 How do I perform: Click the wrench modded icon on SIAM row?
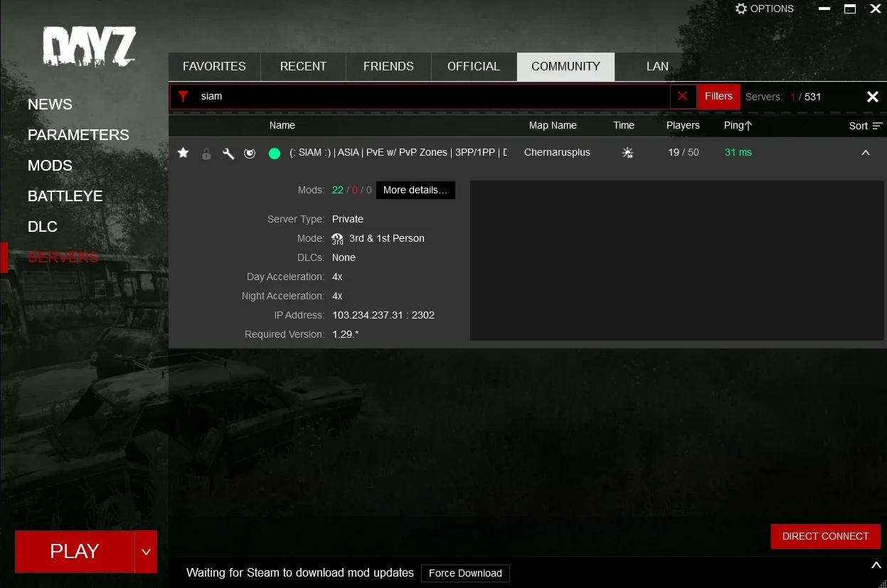(228, 153)
